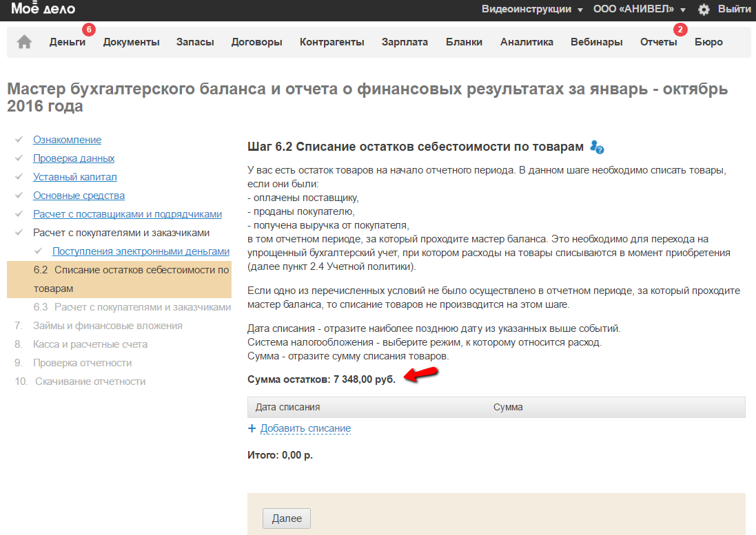The image size is (756, 535).
Task: Go to the Контрагенты section
Action: 331,42
